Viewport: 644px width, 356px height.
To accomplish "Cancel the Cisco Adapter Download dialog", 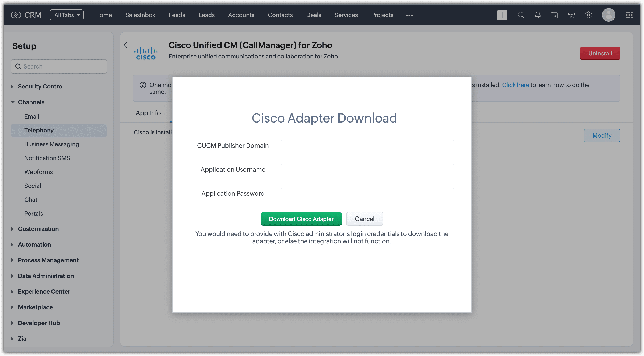I will coord(364,219).
